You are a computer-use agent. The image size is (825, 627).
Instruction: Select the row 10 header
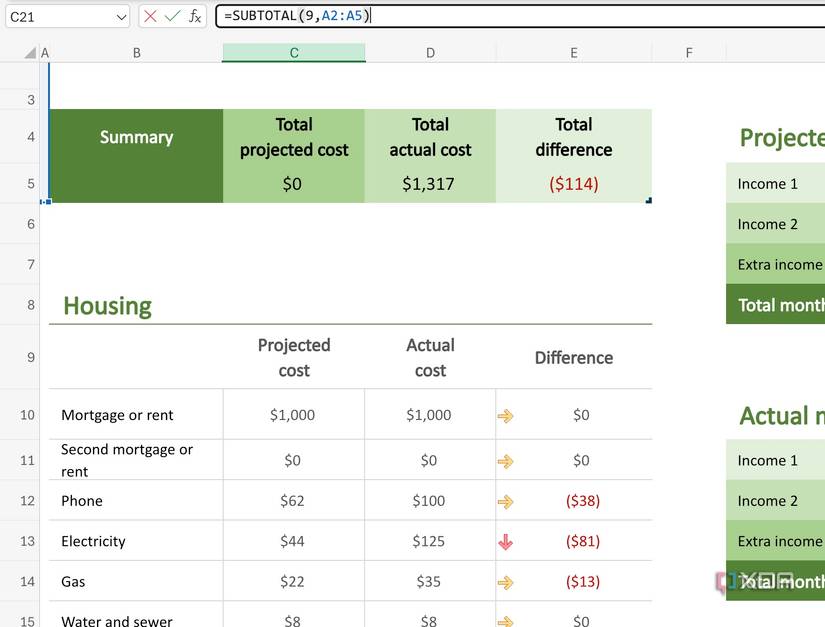(28, 415)
